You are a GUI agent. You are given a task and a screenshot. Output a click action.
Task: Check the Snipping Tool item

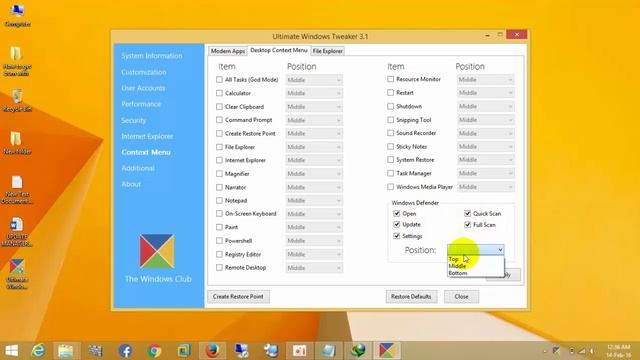coord(391,120)
